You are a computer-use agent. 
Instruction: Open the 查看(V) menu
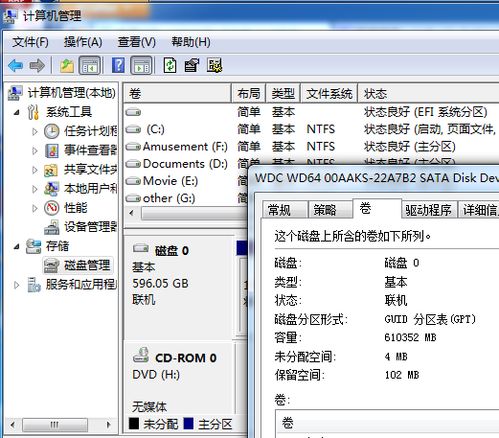[x=137, y=42]
